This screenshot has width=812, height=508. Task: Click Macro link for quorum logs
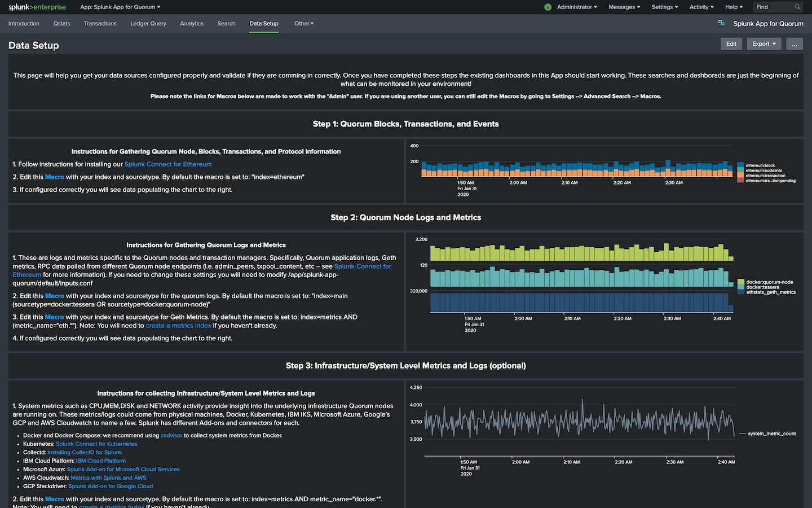pyautogui.click(x=55, y=296)
